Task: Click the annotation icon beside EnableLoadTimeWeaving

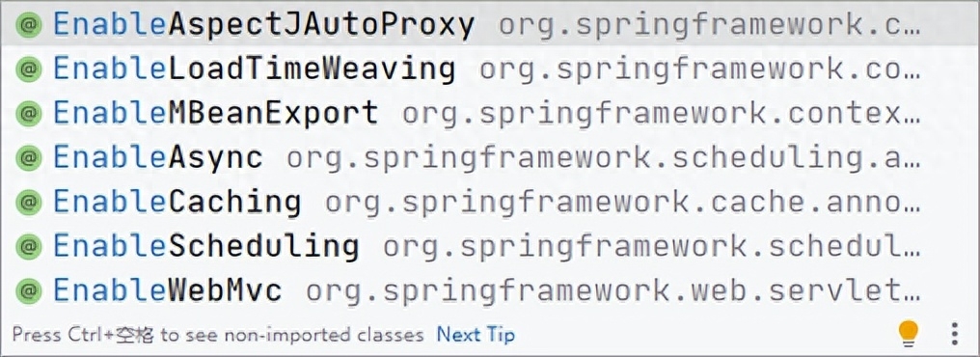Action: click(x=29, y=69)
